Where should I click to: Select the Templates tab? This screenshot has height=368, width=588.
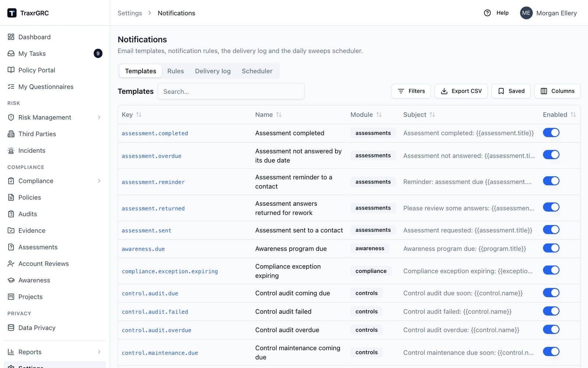tap(140, 71)
